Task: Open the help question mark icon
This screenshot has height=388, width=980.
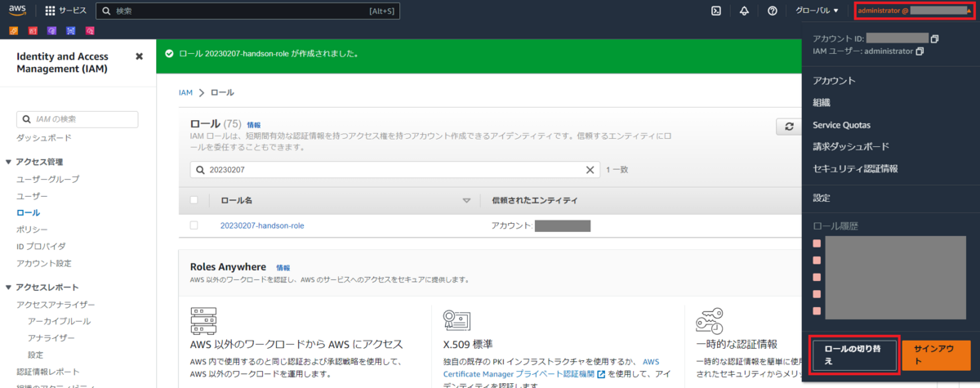Action: (x=772, y=11)
